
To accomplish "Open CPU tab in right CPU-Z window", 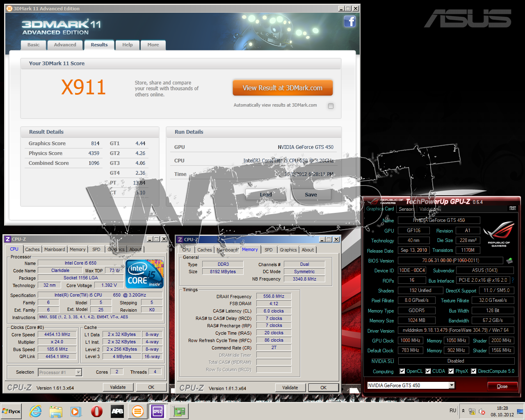I will [x=187, y=250].
